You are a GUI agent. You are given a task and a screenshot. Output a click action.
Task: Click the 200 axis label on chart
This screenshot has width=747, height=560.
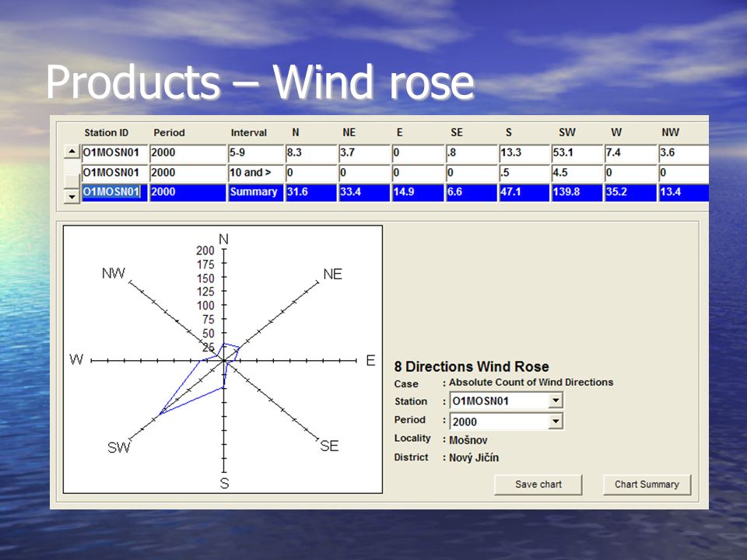pos(205,250)
